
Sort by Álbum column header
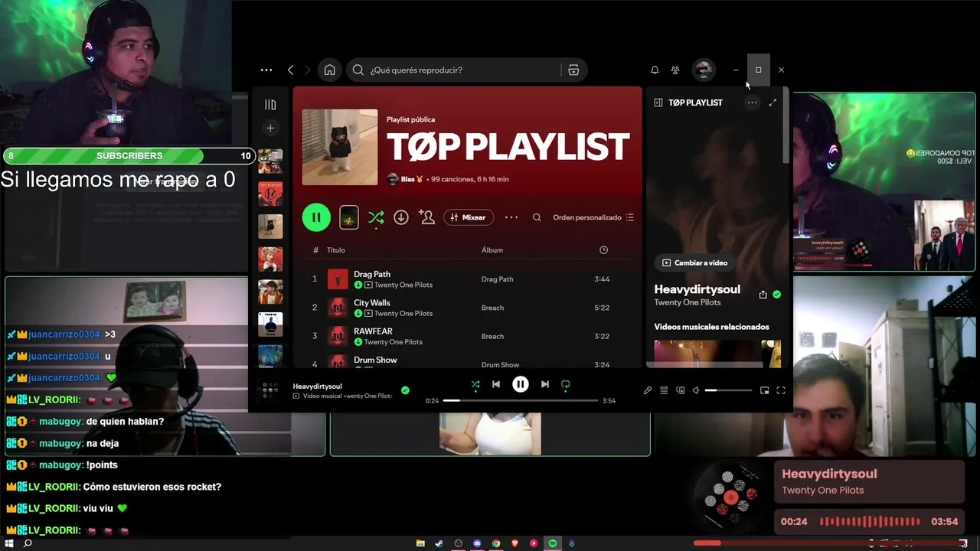click(492, 250)
